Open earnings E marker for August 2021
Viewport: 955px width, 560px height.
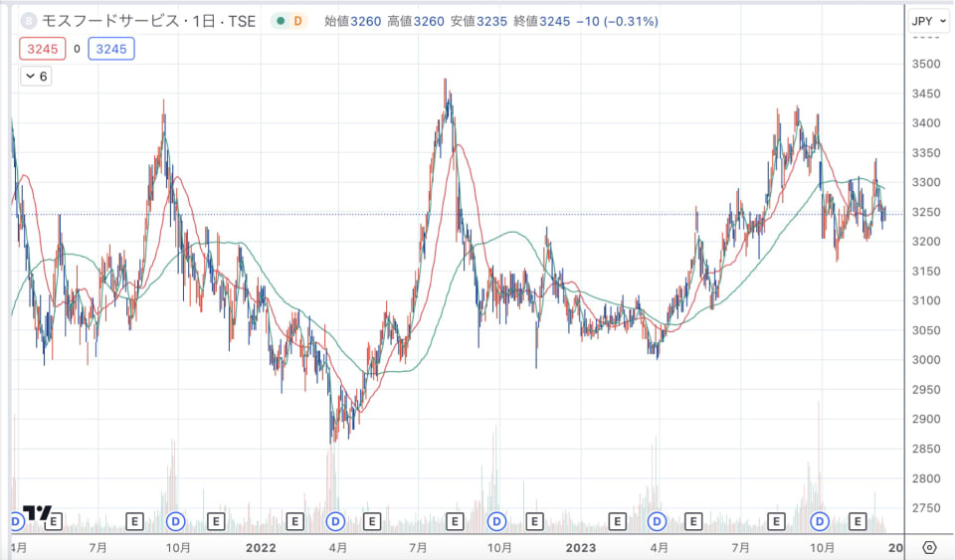[134, 521]
